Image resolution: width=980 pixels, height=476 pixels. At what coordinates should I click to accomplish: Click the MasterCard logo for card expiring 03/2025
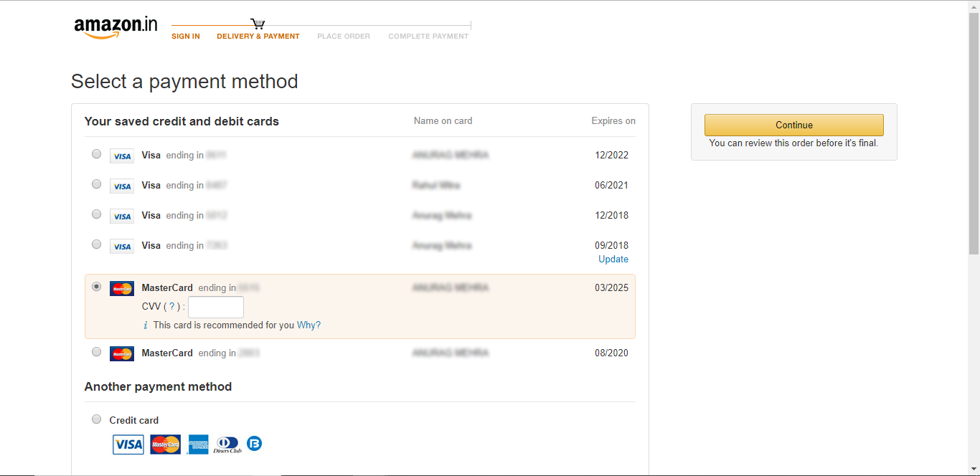tap(122, 288)
